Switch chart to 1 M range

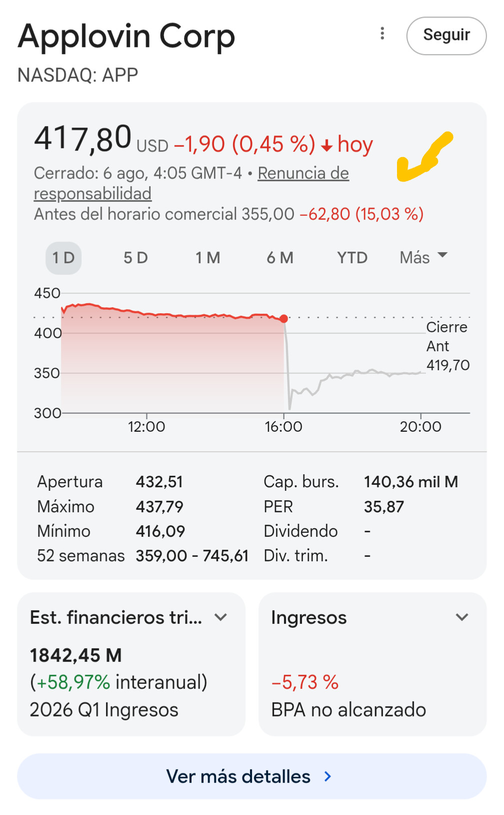coord(207,258)
